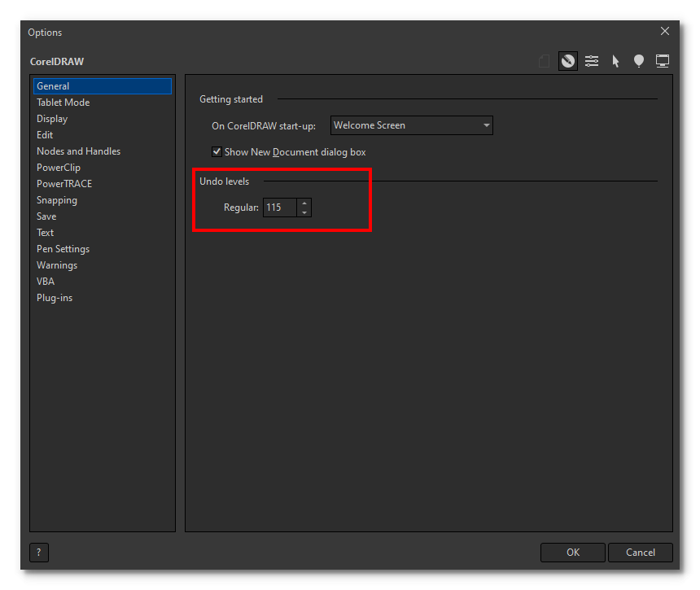Open the Text settings page
The width and height of the screenshot is (700, 590).
(x=103, y=233)
